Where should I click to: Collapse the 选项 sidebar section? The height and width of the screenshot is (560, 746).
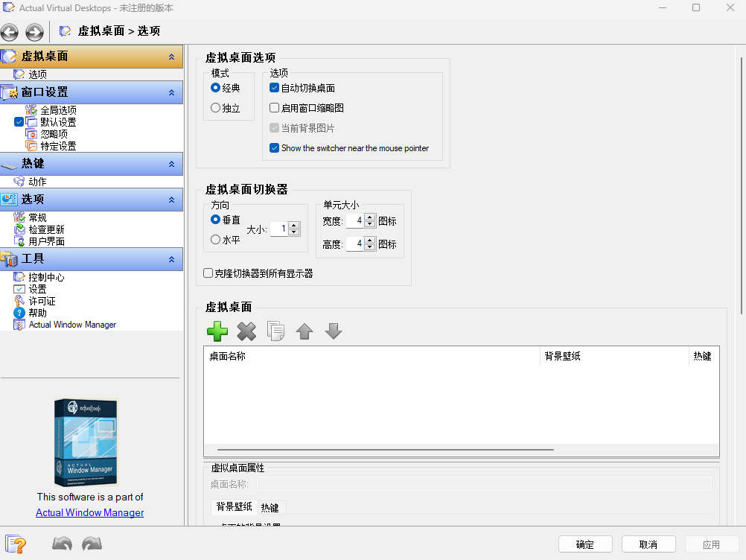(x=171, y=200)
